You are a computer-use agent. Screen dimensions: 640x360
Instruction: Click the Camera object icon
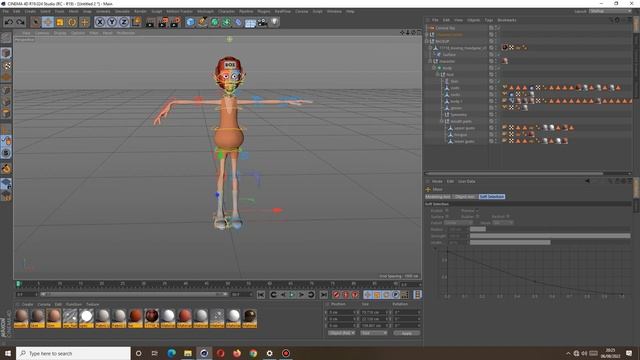(x=262, y=22)
